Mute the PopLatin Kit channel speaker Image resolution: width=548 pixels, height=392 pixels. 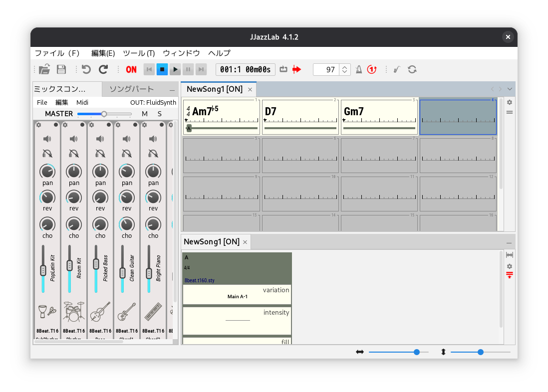pyautogui.click(x=47, y=139)
